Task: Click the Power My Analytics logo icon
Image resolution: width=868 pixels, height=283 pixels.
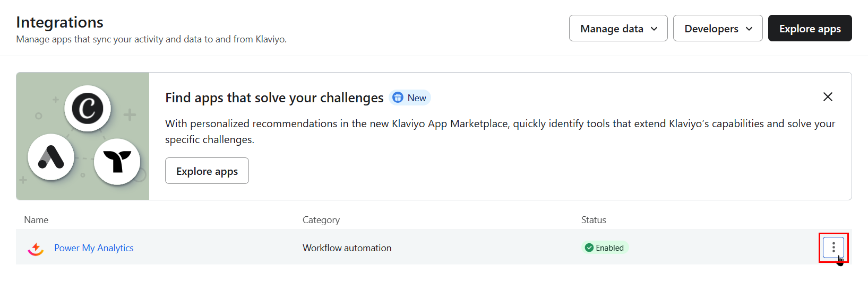Action: [36, 248]
